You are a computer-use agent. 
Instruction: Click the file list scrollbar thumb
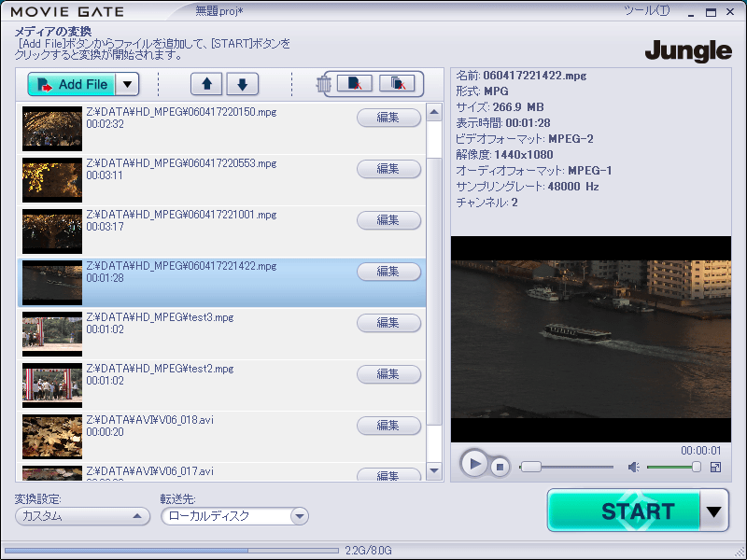[x=434, y=290]
